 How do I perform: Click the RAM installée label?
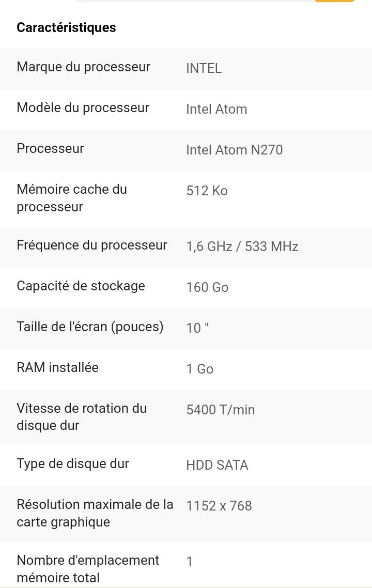(58, 367)
